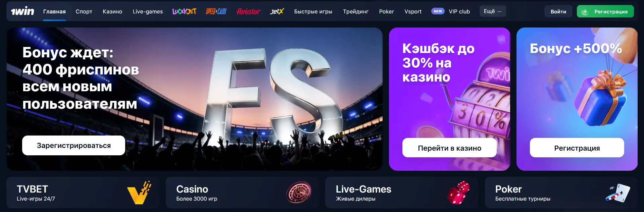Open Быстрые игры section
The width and height of the screenshot is (644, 212).
(x=313, y=11)
